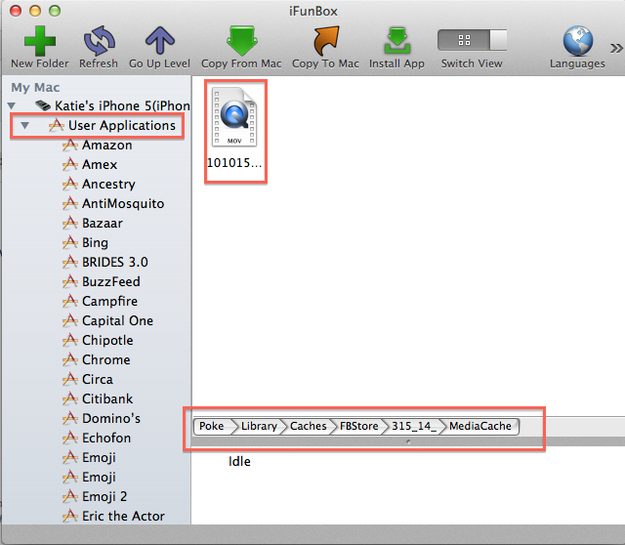Screen dimensions: 625x545
Task: Click the Refresh arrows icon
Action: tap(99, 41)
